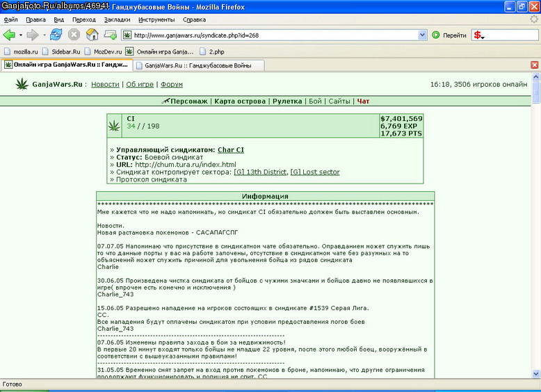Screen dimensions: 541x392
Task: Open the Об игре link
Action: (140, 85)
